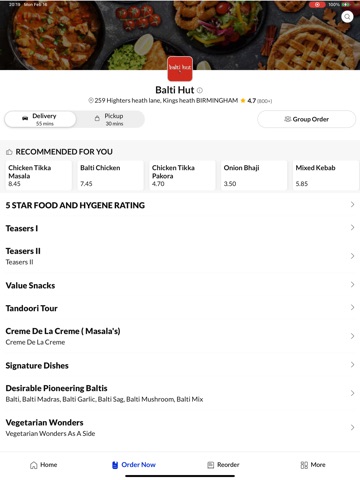Expand 5 Star Food and Hygene Rating chevron

[352, 205]
